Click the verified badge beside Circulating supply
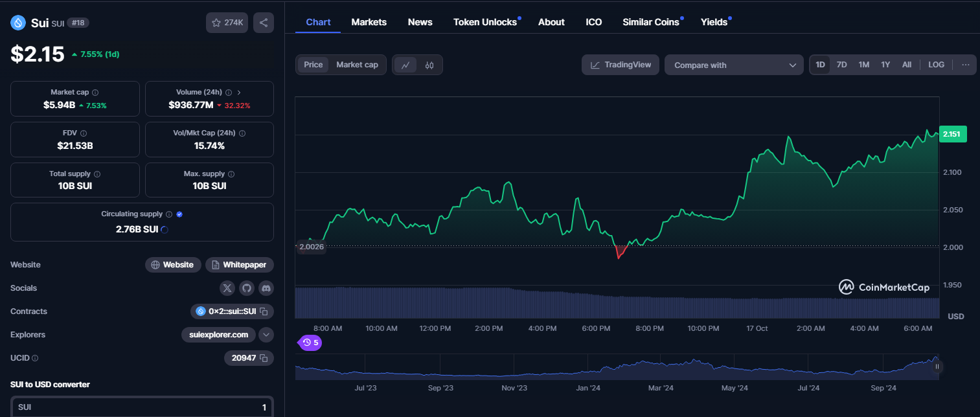 (179, 214)
